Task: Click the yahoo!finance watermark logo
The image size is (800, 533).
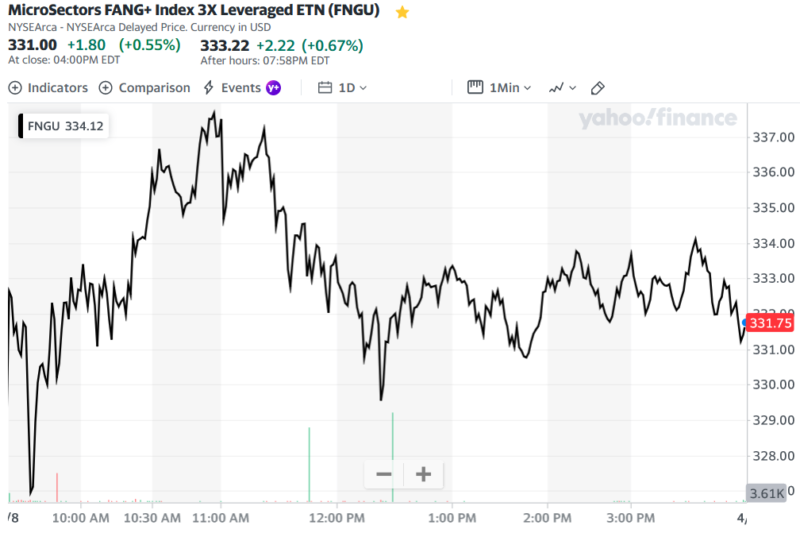Action: pos(657,119)
